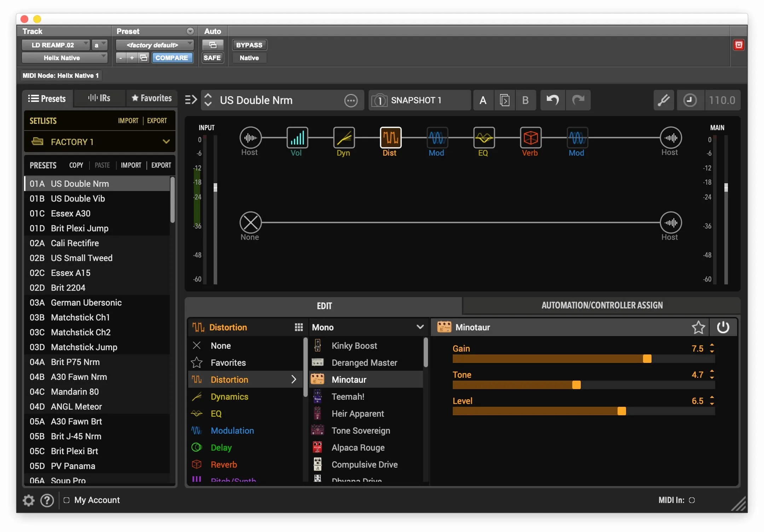Click presets COPY button
Viewport: 764px width, 532px height.
pyautogui.click(x=76, y=165)
